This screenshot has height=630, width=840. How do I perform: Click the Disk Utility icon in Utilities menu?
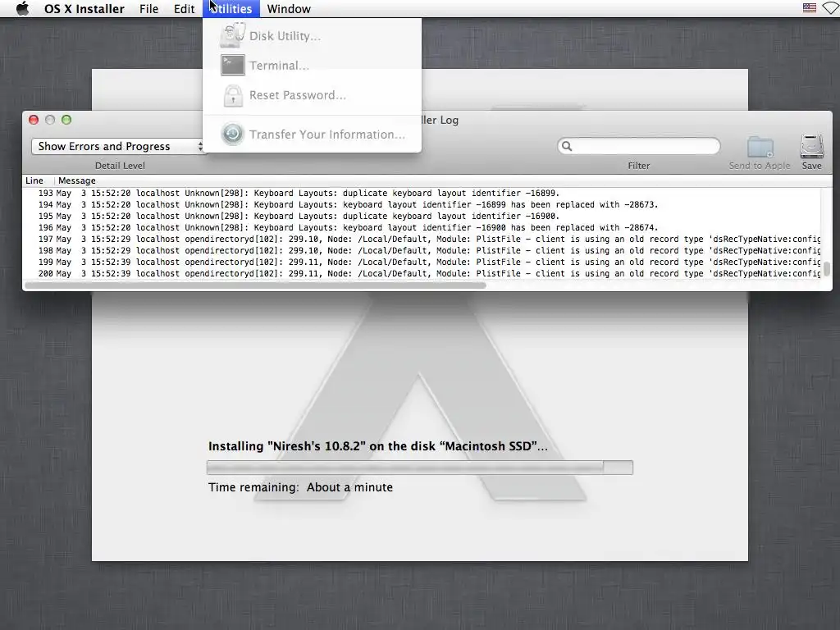(232, 35)
